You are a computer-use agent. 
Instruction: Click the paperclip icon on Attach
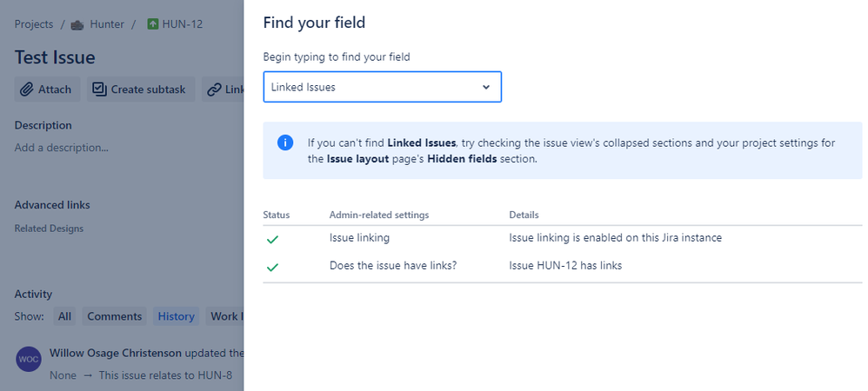[x=27, y=89]
